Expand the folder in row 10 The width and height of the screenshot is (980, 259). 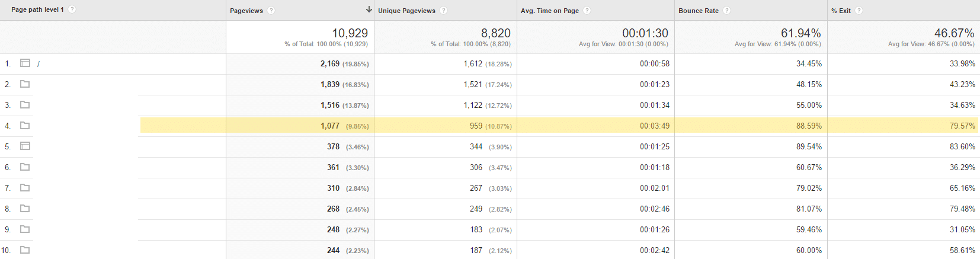(25, 250)
